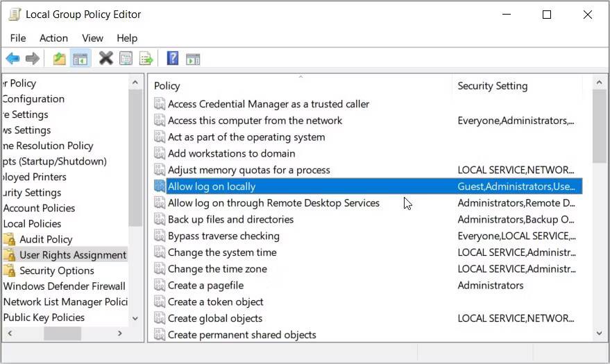This screenshot has width=610, height=364.
Task: Select Security Options in the tree
Action: 56,270
